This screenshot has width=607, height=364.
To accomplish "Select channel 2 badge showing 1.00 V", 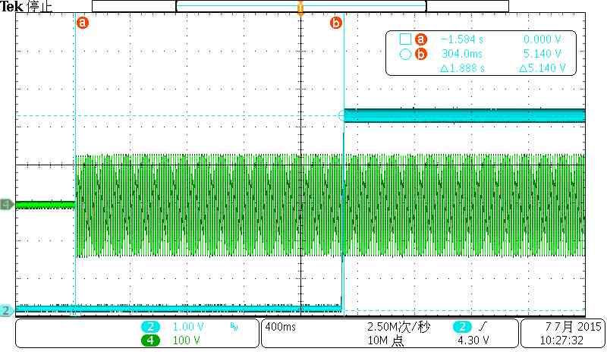I will [150, 327].
